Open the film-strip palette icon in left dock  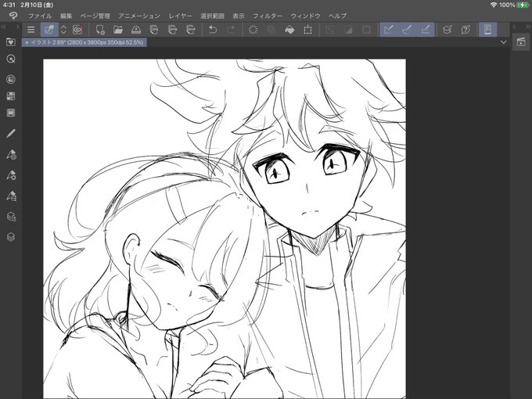tap(11, 113)
